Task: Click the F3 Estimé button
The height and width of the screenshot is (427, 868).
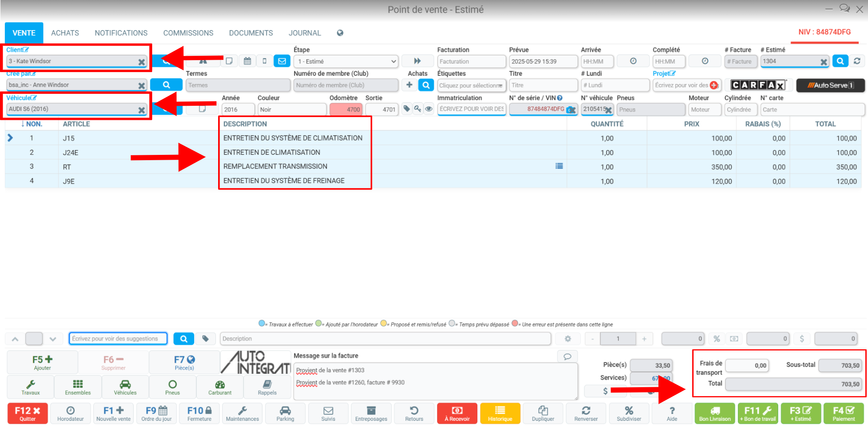Action: (801, 414)
